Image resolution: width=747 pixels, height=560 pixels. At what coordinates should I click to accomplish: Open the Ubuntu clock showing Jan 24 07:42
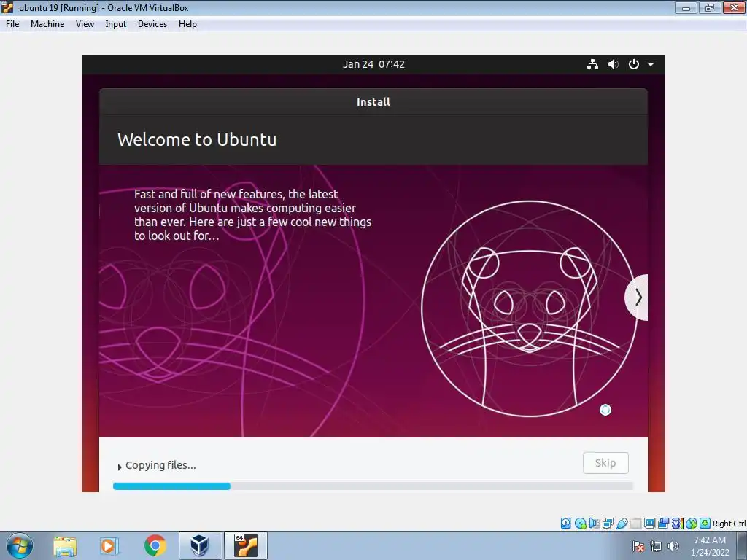373,64
